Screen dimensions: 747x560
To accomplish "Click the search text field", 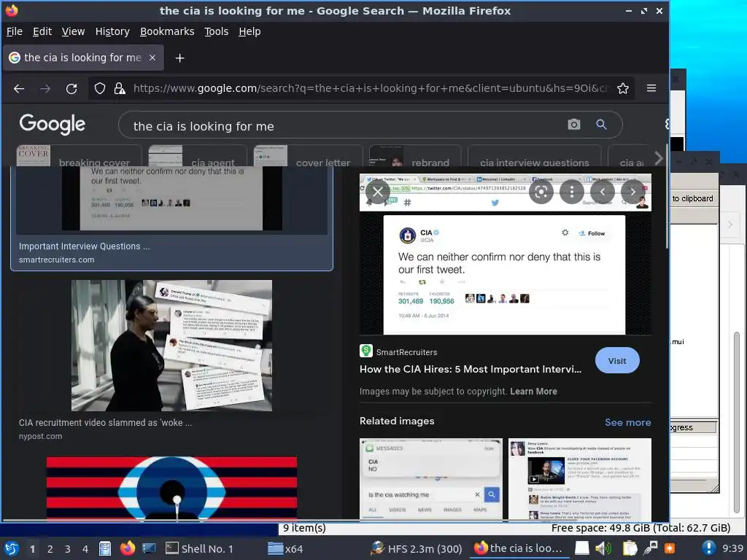I will (x=343, y=125).
